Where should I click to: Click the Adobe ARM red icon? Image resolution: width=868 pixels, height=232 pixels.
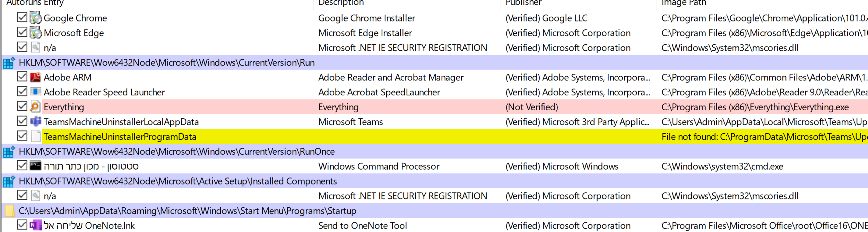tap(35, 77)
